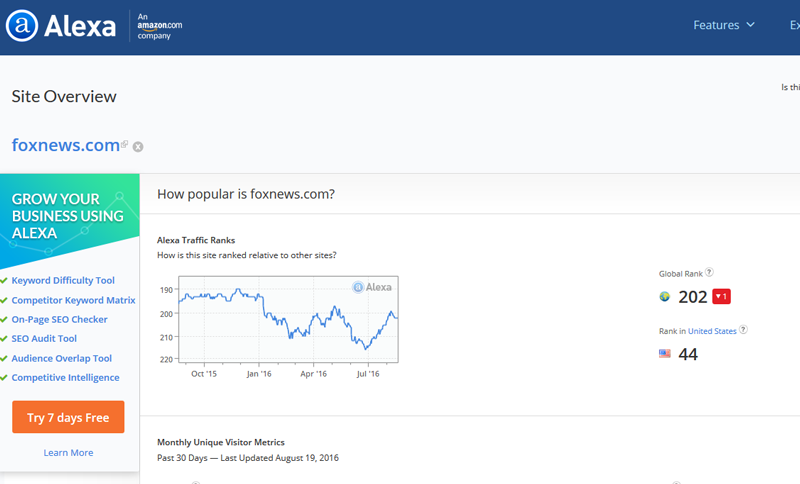Click the 'An amazon.com company' logo

point(159,26)
